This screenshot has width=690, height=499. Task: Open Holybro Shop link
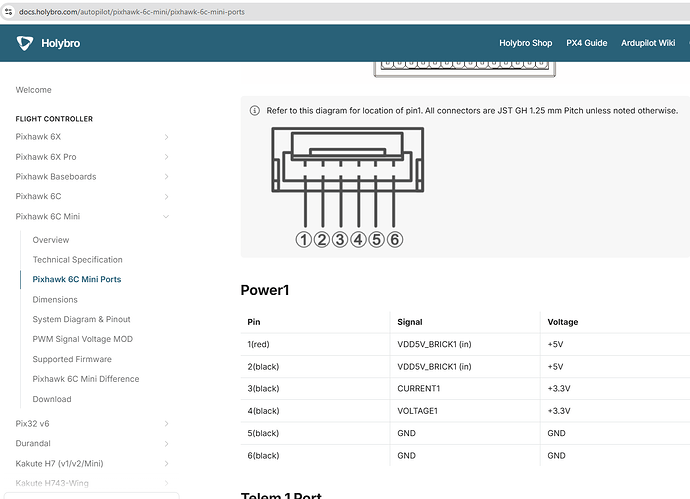525,43
